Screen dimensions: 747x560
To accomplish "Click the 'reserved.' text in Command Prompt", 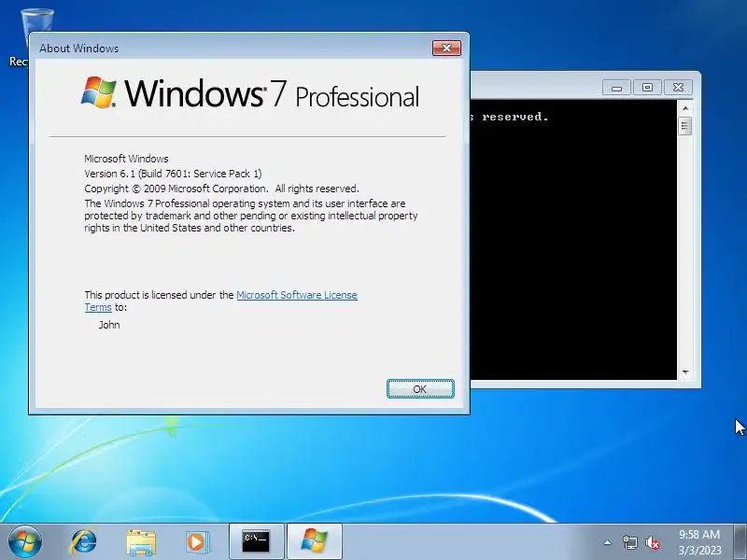I will click(x=515, y=117).
